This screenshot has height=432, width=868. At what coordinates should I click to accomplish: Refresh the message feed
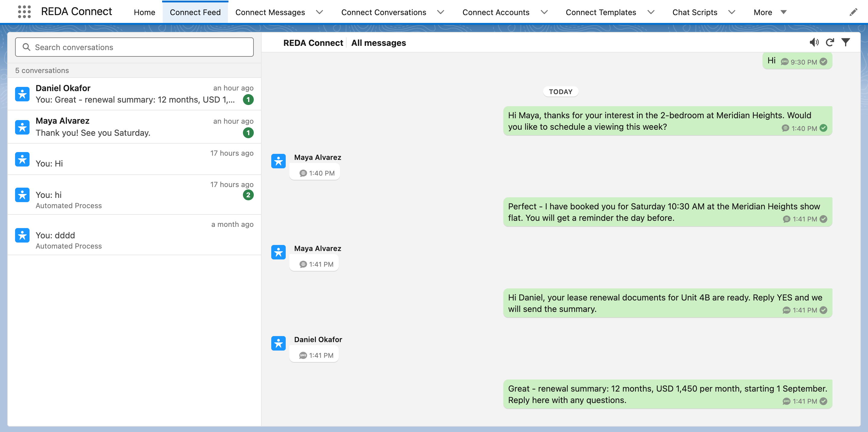tap(830, 42)
